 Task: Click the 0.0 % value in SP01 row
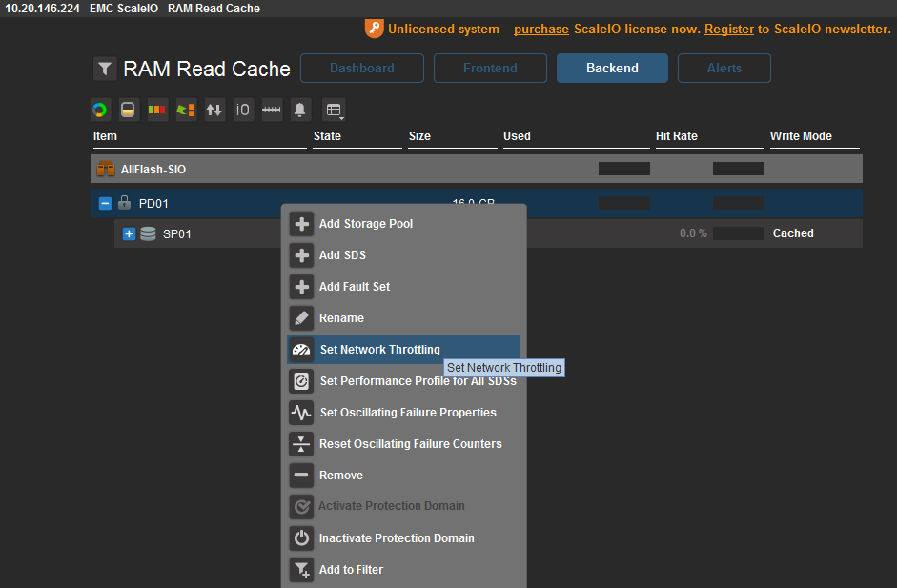point(693,233)
